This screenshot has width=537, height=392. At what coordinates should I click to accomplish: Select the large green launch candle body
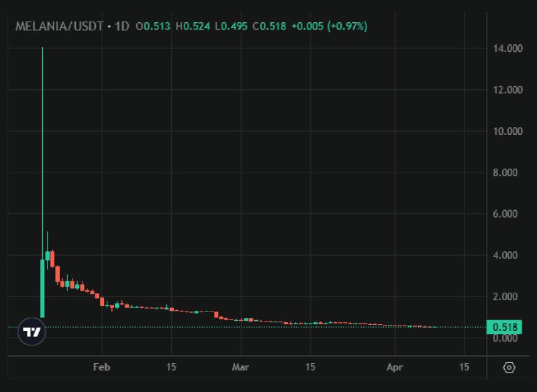click(x=42, y=289)
